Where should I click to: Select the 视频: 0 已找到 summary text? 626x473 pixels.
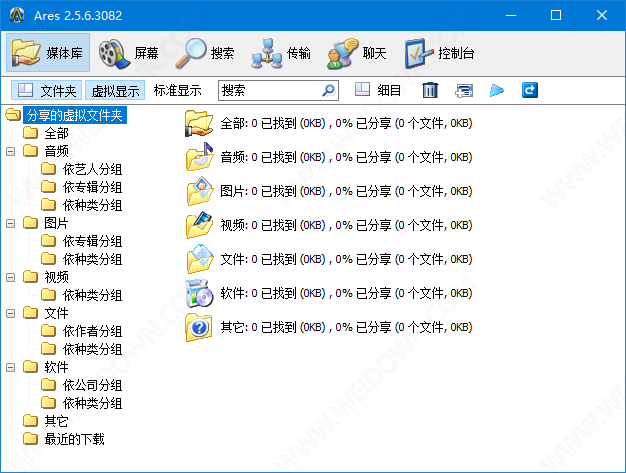[x=346, y=225]
